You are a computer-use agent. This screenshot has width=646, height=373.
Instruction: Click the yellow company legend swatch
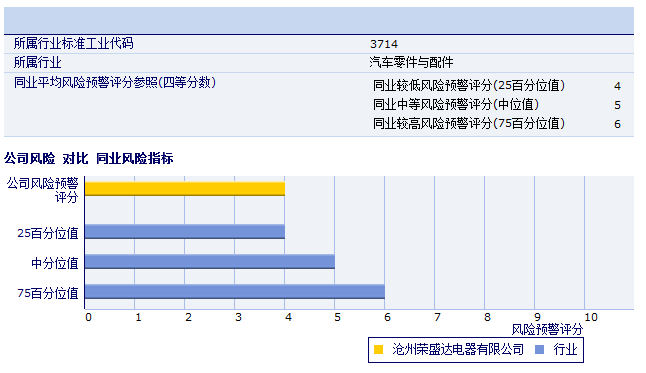[x=378, y=350]
